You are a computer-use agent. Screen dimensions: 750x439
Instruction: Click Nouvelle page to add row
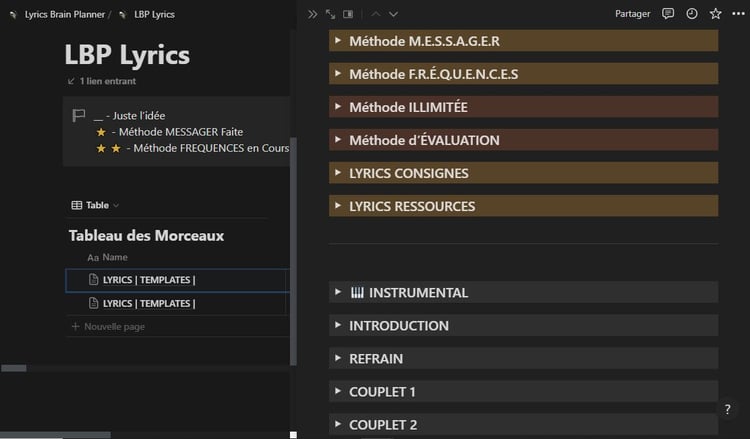pyautogui.click(x=114, y=327)
